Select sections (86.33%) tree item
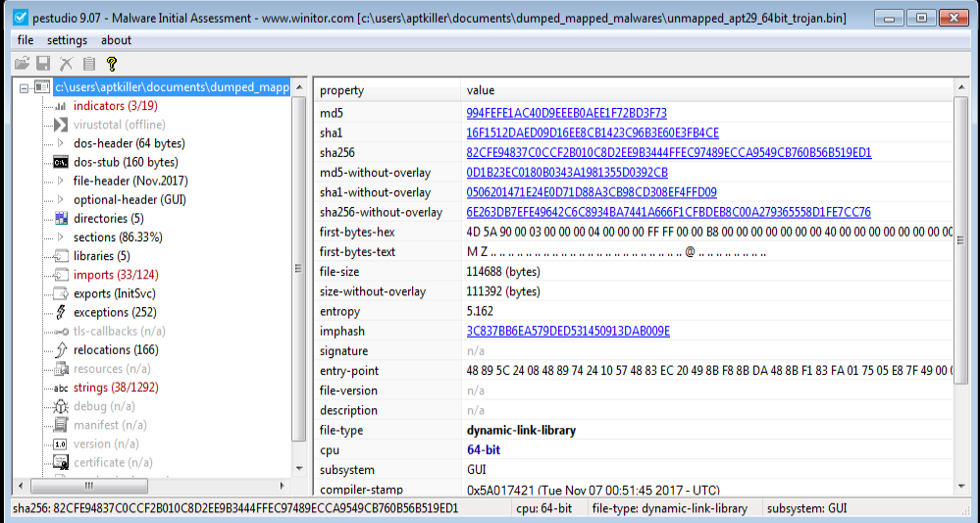 (118, 237)
